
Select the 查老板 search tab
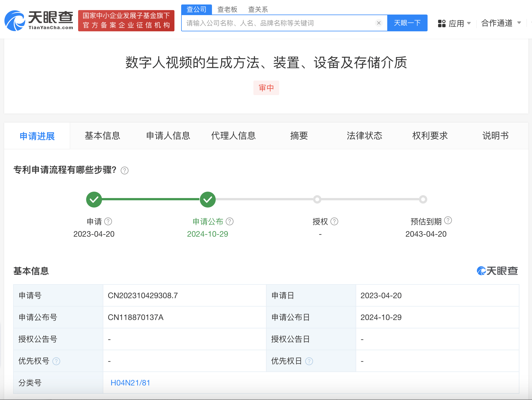pyautogui.click(x=227, y=10)
